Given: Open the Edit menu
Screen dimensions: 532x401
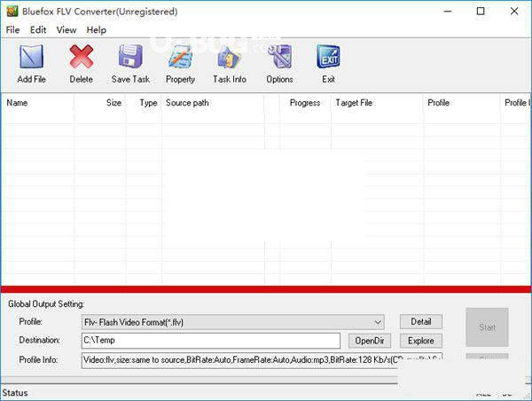Looking at the screenshot, I should pos(38,30).
